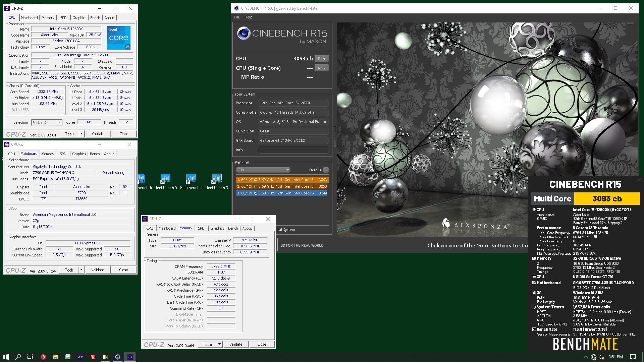The height and width of the screenshot is (362, 644).
Task: Click Validate in CPU-Z CPU window
Action: coord(98,134)
